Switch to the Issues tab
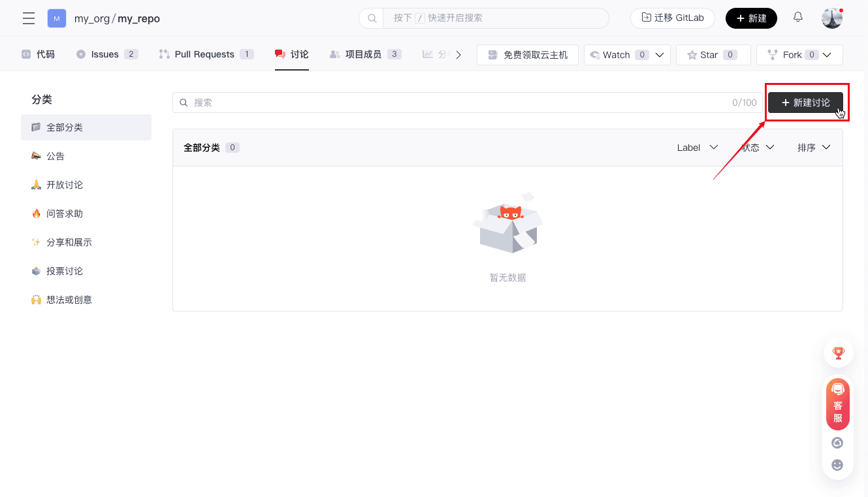Image resolution: width=868 pixels, height=497 pixels. [x=106, y=54]
